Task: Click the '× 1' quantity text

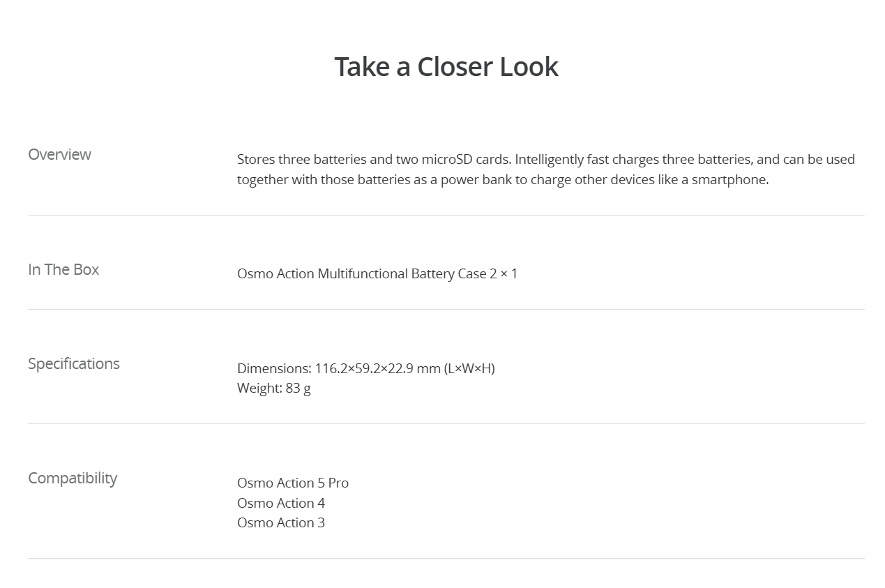Action: click(509, 273)
